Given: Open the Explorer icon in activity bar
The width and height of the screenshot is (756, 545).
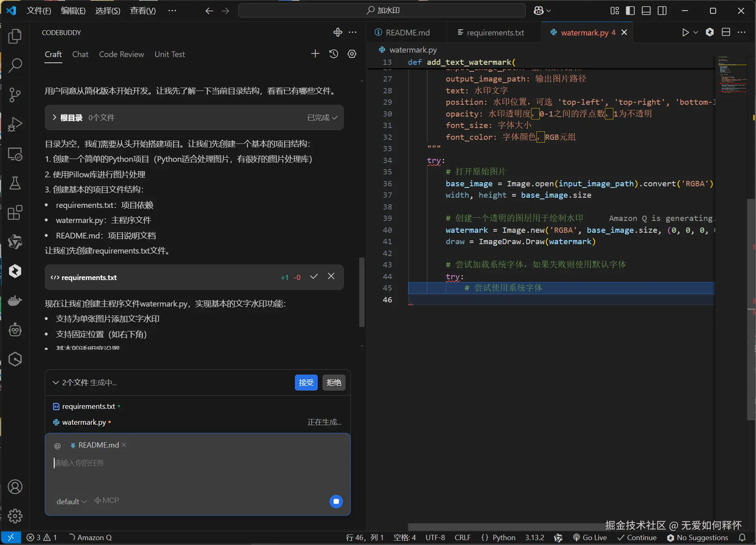Looking at the screenshot, I should [15, 36].
